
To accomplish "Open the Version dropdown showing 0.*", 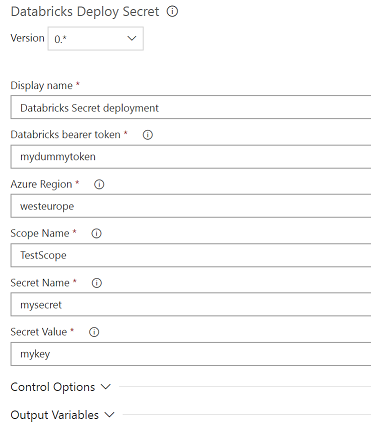I will click(x=96, y=39).
